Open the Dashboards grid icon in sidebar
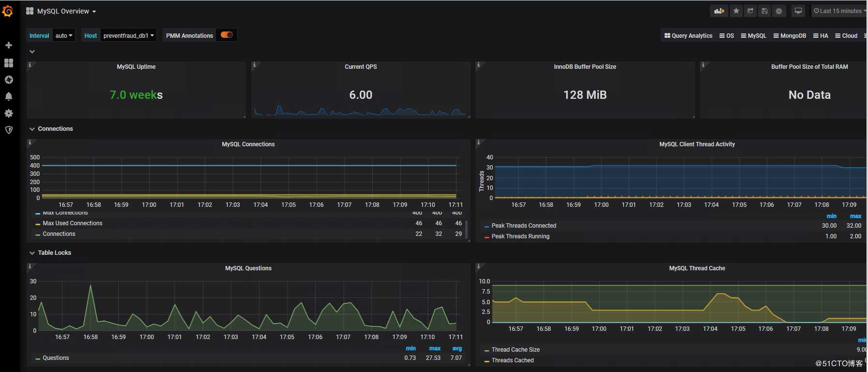The width and height of the screenshot is (868, 372). [x=9, y=63]
